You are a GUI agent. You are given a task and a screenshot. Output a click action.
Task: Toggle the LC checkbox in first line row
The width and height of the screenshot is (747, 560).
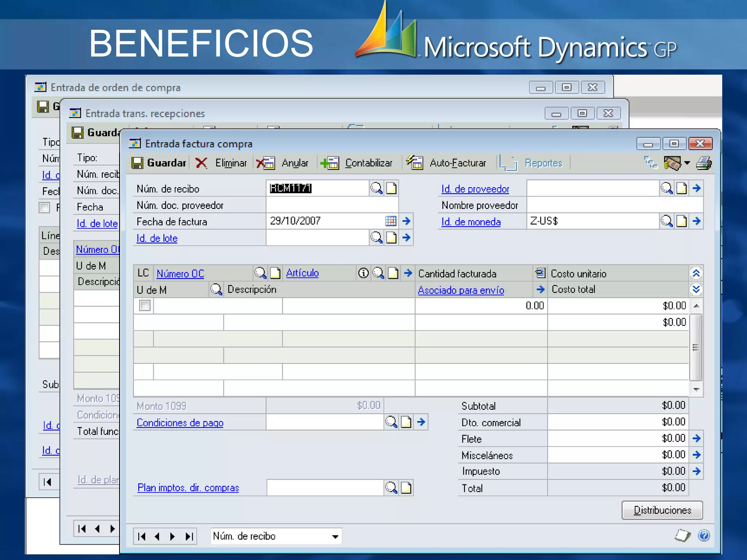pos(144,306)
